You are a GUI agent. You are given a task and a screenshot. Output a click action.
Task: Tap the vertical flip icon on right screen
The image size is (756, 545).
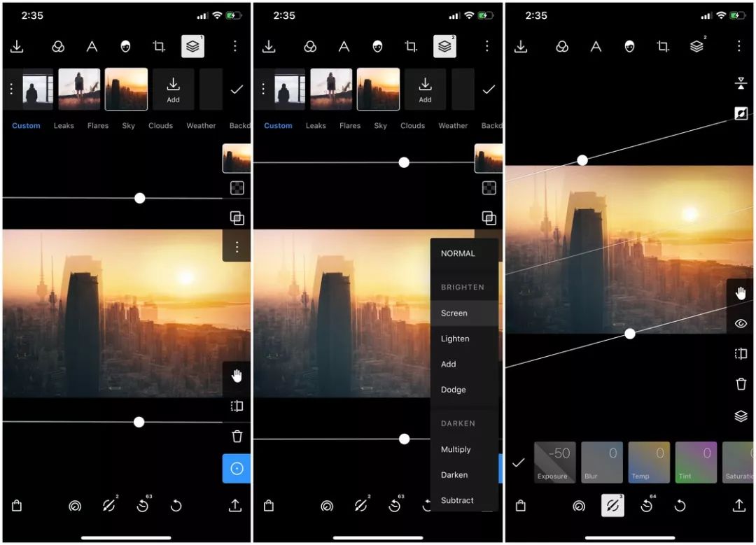[x=741, y=83]
